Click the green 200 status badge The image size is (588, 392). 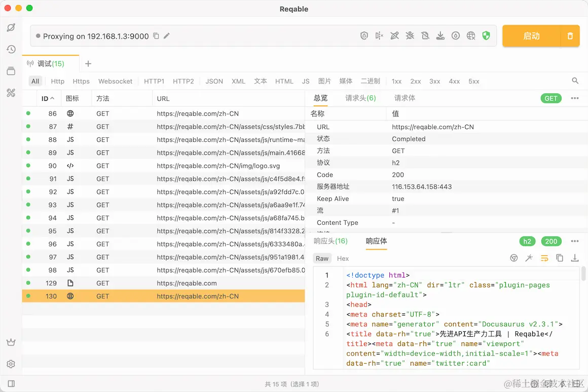[552, 242]
